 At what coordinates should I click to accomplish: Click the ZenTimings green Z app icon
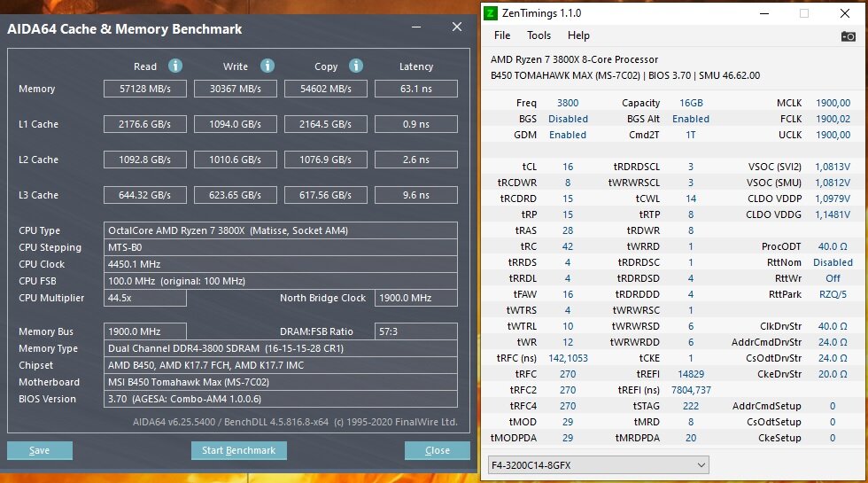coord(491,12)
